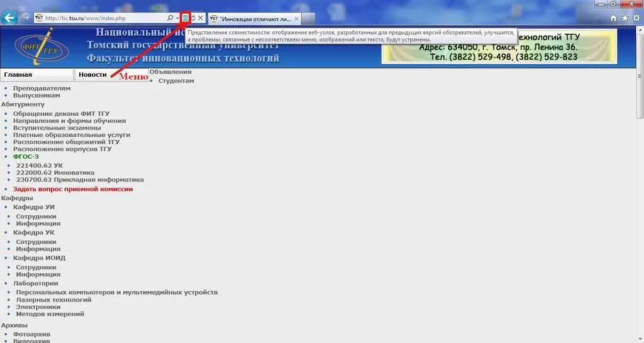Viewport: 644px width, 343px height.
Task: Go back with the browser Back arrow
Action: coord(9,18)
